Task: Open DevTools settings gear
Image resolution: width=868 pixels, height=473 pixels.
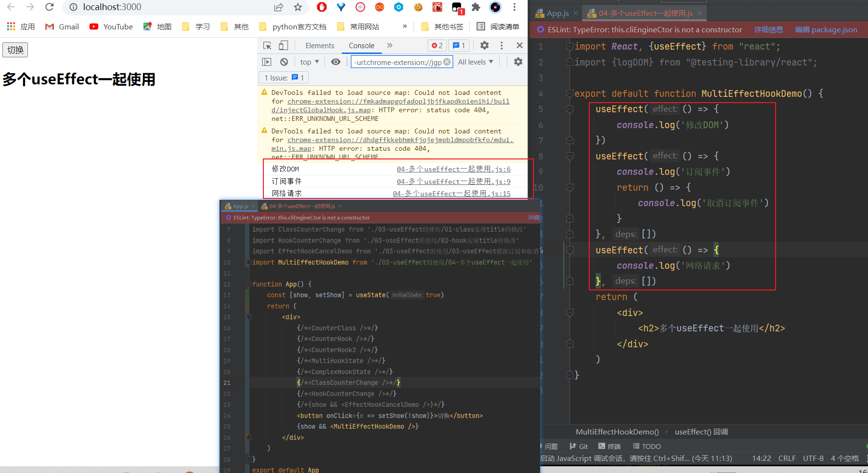Action: click(484, 45)
